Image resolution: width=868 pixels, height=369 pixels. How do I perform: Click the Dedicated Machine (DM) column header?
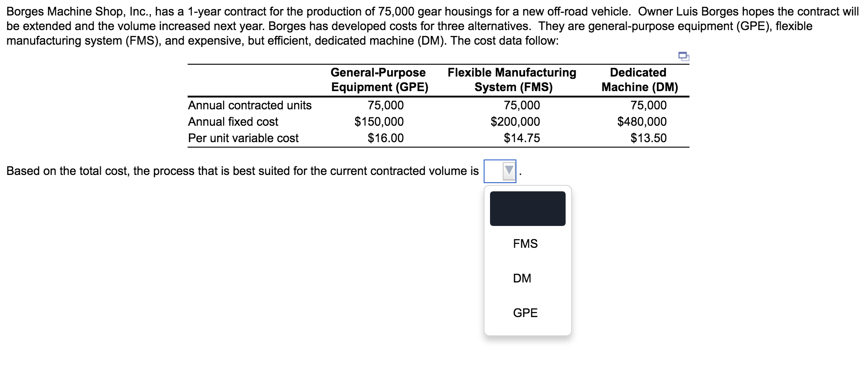click(639, 80)
